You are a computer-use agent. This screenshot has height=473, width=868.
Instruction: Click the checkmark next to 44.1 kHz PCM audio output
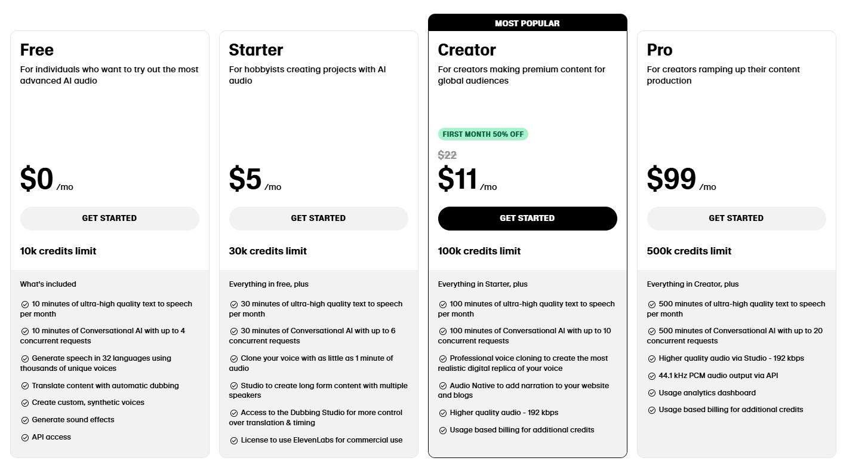(x=651, y=376)
